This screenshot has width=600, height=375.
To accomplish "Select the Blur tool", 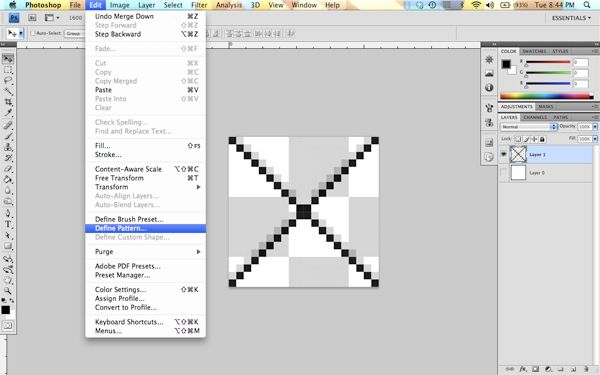I will coord(8,191).
